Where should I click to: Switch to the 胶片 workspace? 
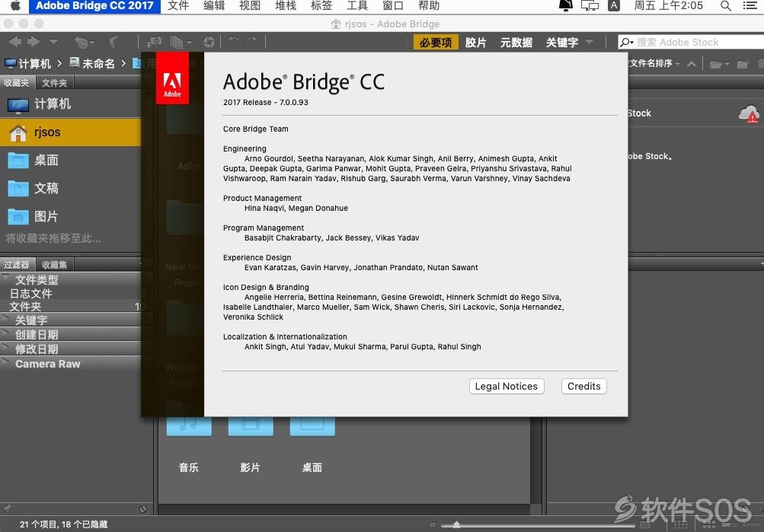point(475,43)
